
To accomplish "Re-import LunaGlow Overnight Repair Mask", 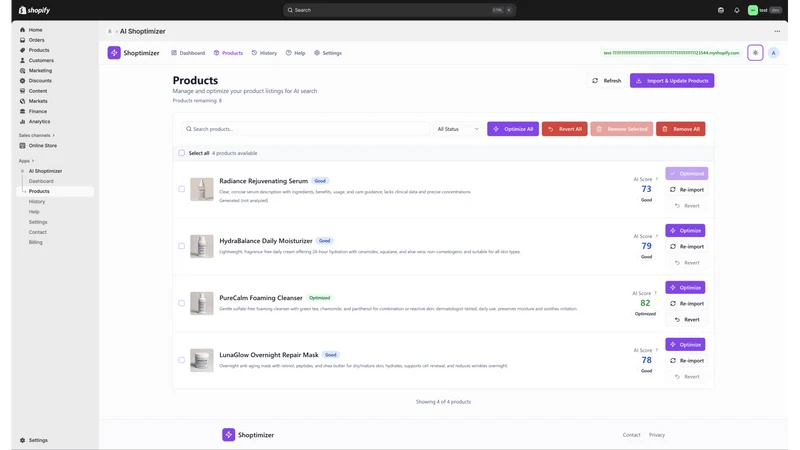I will point(686,360).
